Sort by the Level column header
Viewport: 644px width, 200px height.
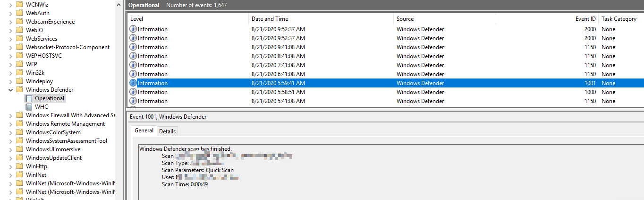[188, 19]
